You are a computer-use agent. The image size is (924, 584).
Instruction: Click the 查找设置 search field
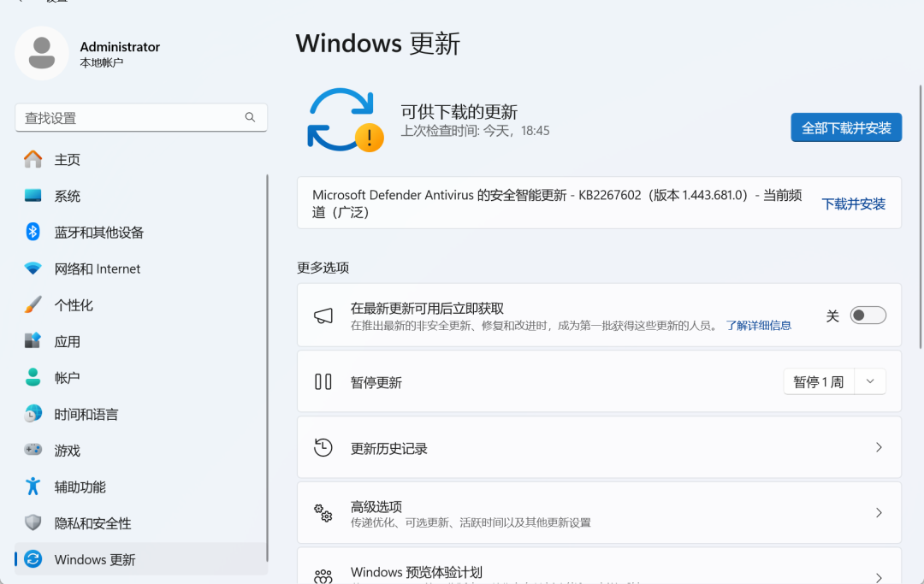[x=141, y=118]
